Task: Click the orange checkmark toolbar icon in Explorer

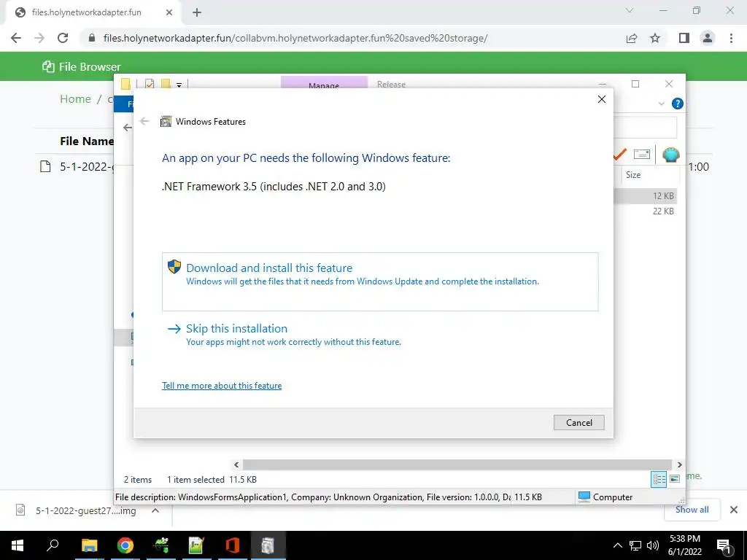Action: pos(619,155)
